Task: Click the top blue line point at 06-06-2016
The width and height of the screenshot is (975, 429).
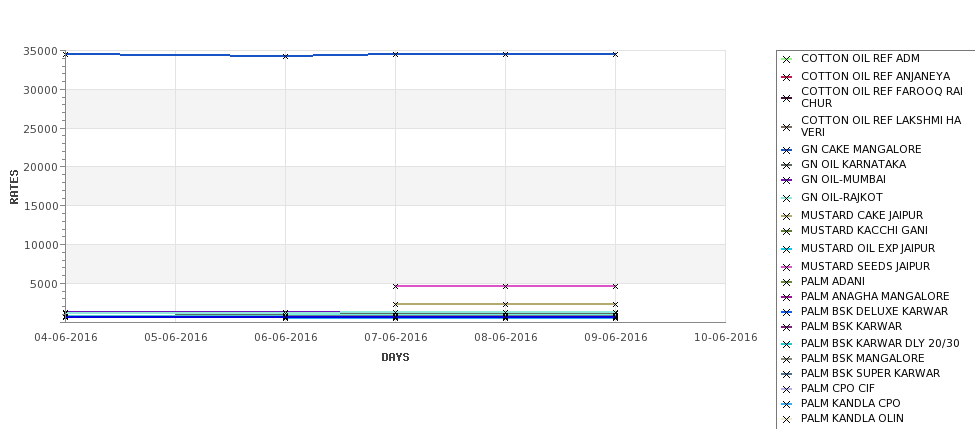Action: tap(286, 56)
